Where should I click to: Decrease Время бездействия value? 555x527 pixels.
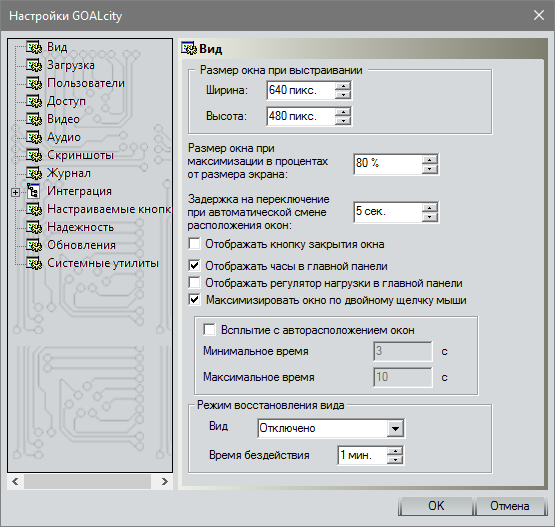click(395, 460)
